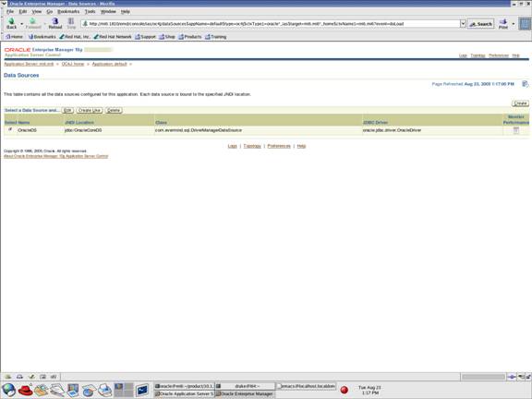
Task: Open the Bookmarks menu
Action: point(68,11)
